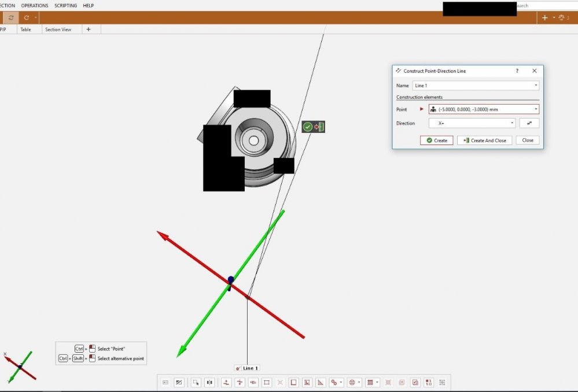Click the Create button
The height and width of the screenshot is (392, 578).
tap(436, 140)
